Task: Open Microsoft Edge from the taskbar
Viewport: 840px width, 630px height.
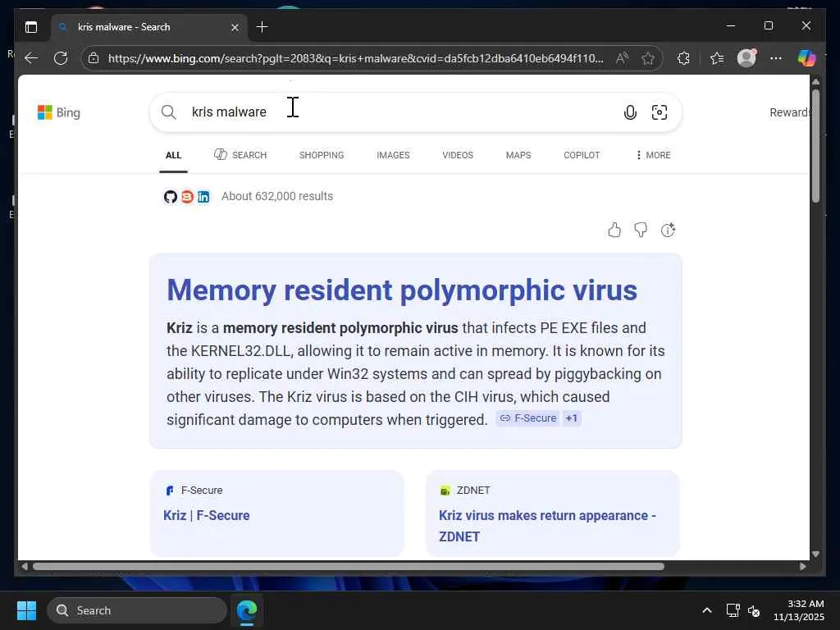Action: point(247,610)
